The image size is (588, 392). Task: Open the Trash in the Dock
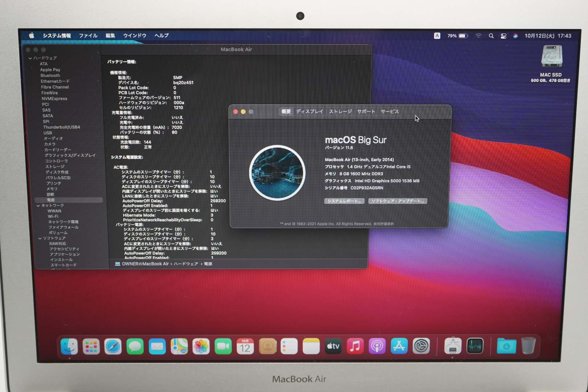tap(528, 346)
